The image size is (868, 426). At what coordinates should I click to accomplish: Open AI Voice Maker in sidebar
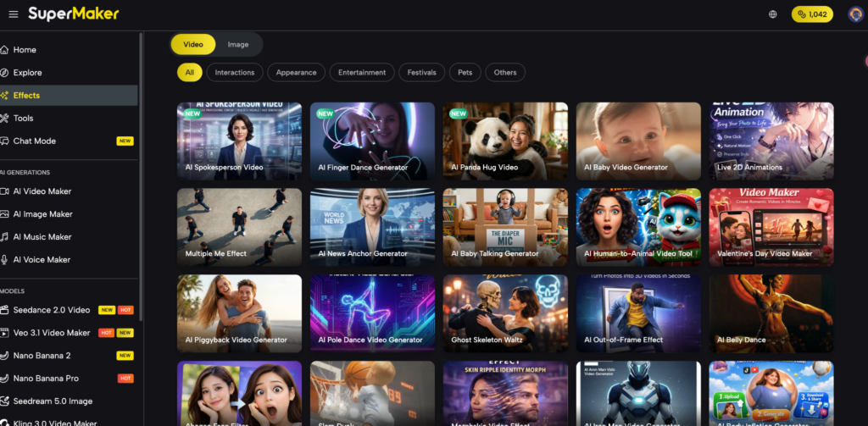click(x=42, y=260)
